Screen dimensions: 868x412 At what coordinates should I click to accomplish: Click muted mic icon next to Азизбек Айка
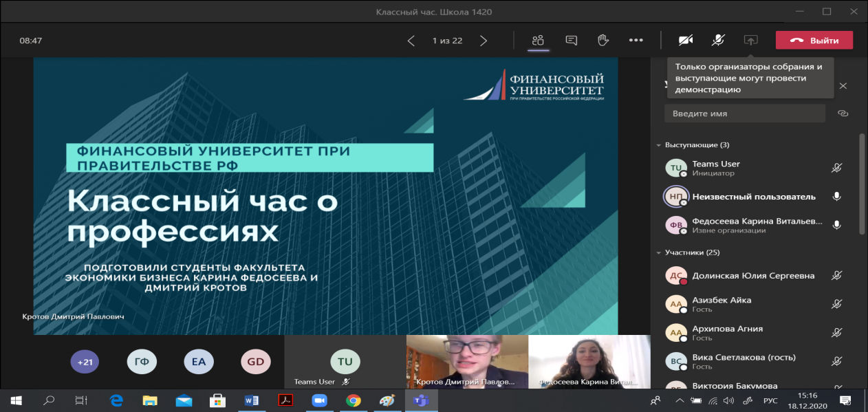837,304
